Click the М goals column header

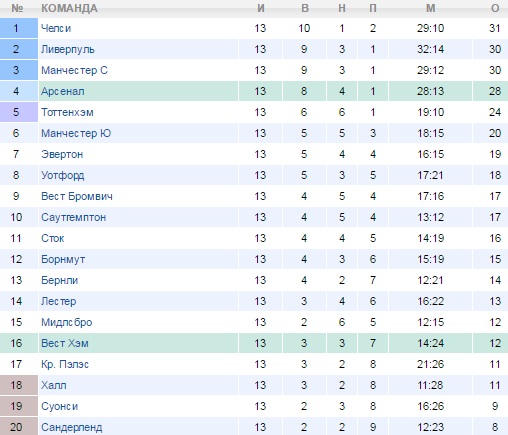tap(431, 8)
